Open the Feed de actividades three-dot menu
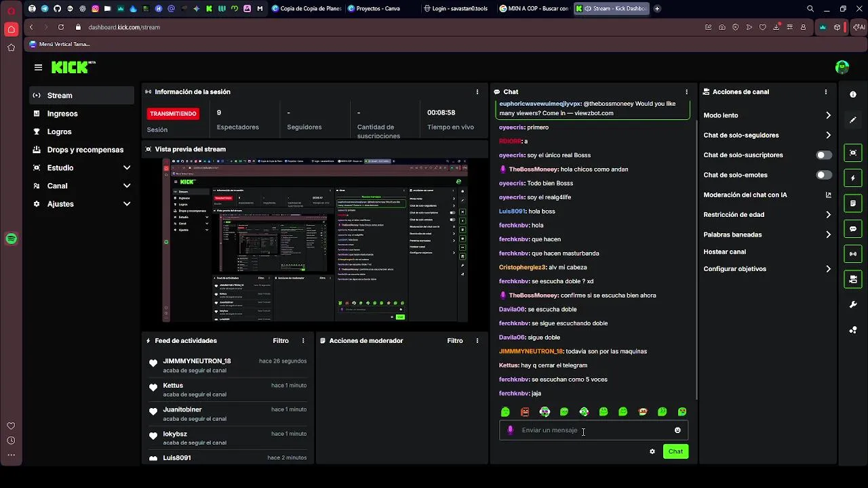 click(x=303, y=341)
